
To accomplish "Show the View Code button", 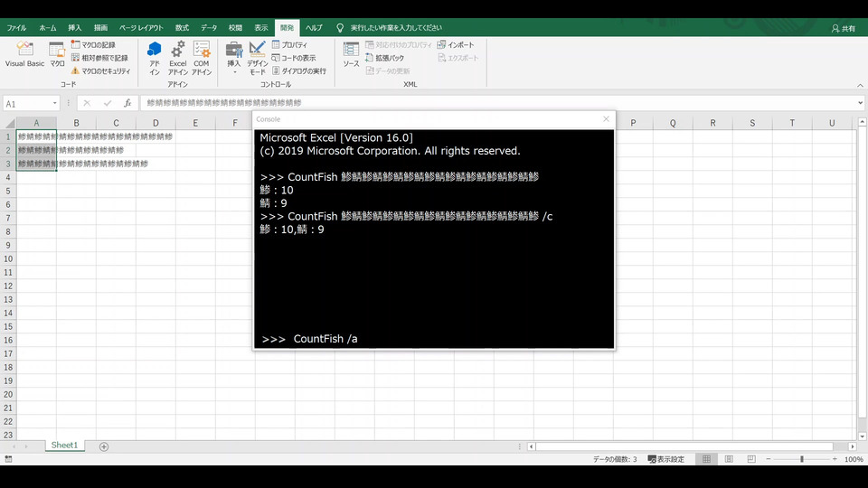I will coord(294,58).
